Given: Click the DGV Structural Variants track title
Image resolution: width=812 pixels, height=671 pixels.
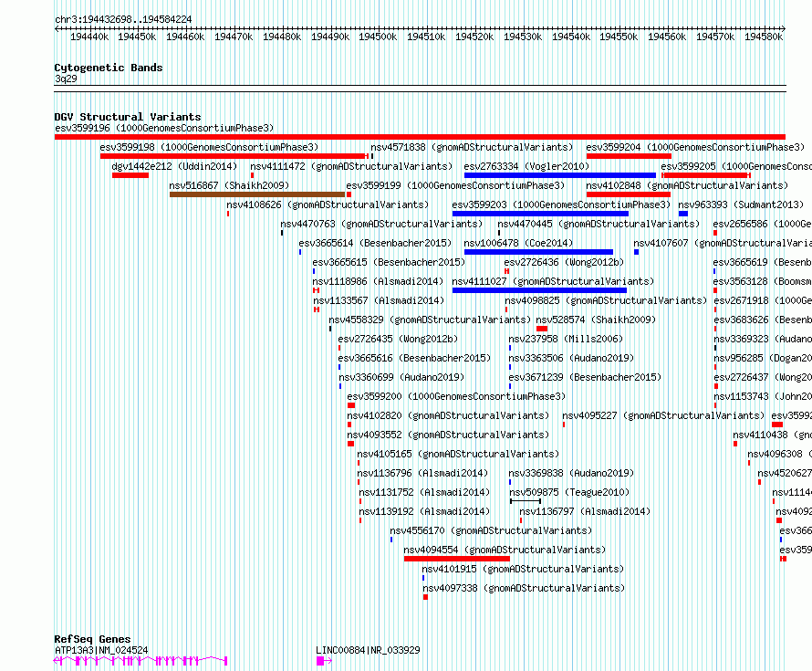Looking at the screenshot, I should click(128, 117).
